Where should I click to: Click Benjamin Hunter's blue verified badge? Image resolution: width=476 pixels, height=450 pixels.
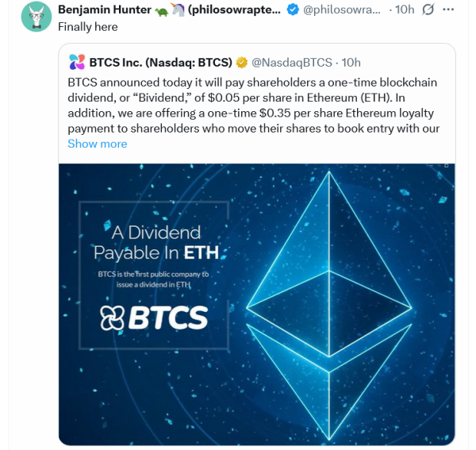pyautogui.click(x=293, y=10)
